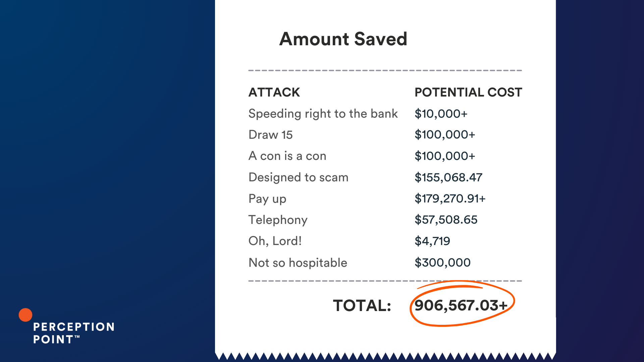Select the $300,000 cost value
This screenshot has width=644, height=362.
click(442, 262)
